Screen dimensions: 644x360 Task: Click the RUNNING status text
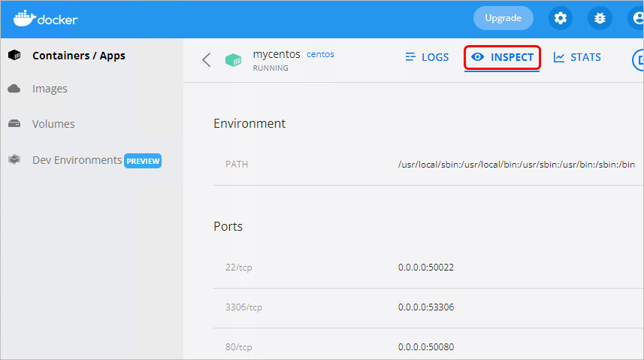271,68
